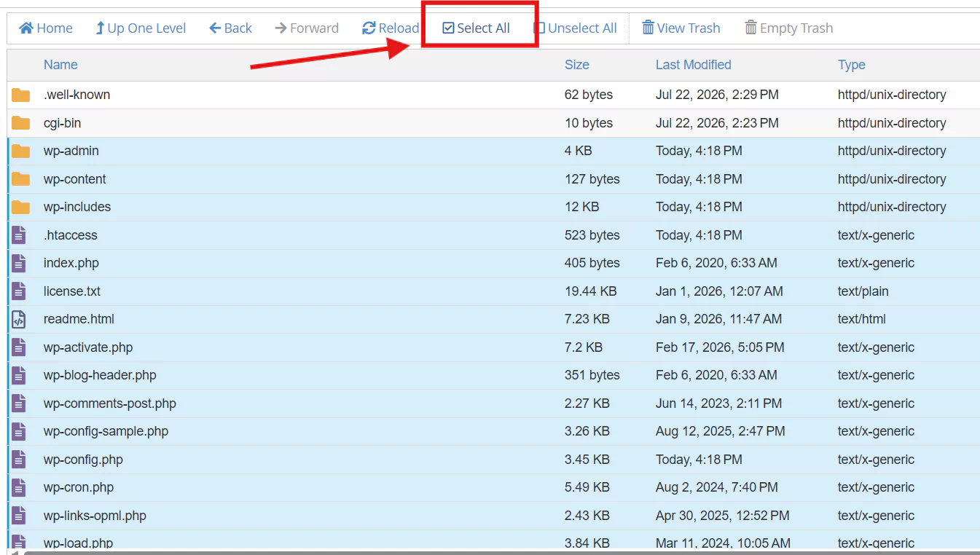Click the Jan 9, 2026, 11:47 AM date

click(x=718, y=319)
